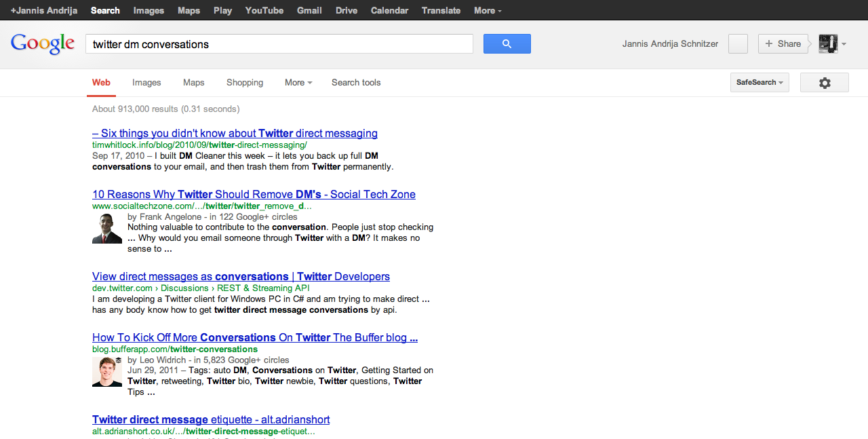Open Calendar in the top bar
The image size is (868, 439).
(x=389, y=10)
